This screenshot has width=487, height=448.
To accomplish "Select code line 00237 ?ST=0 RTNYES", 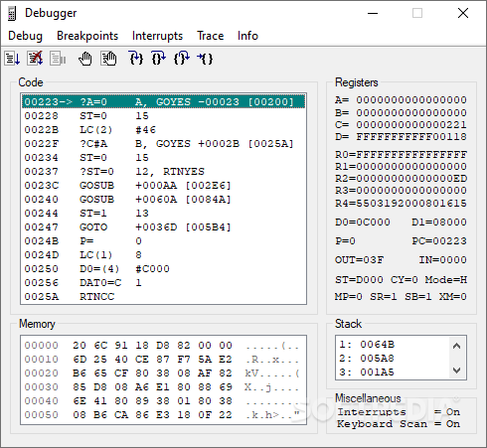I will pyautogui.click(x=163, y=172).
